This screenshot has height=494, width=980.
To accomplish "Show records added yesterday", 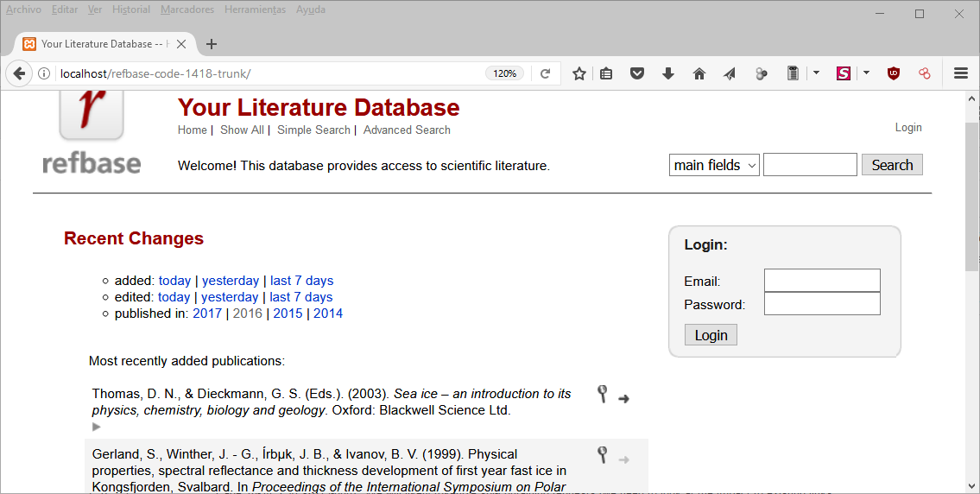I will point(230,280).
